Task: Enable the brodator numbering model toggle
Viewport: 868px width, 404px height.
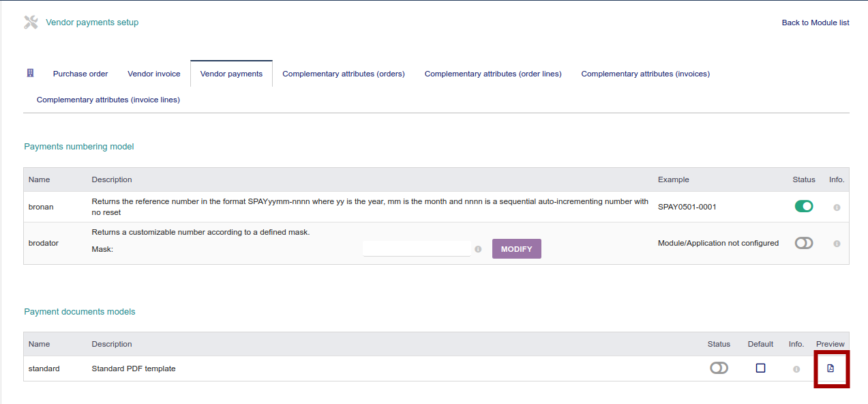Action: coord(803,242)
